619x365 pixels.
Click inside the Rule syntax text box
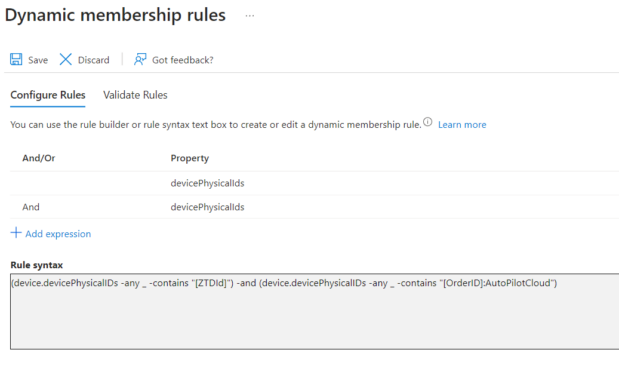pos(315,311)
